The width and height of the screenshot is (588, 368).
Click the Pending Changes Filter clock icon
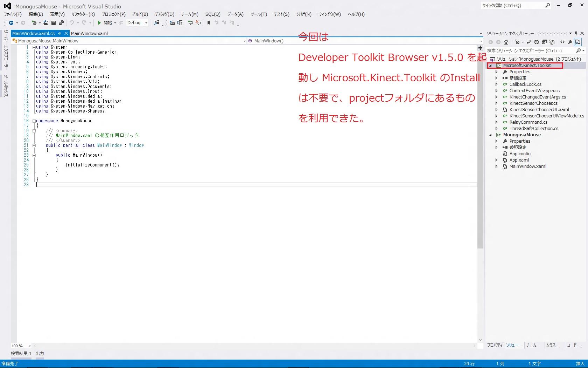point(517,42)
